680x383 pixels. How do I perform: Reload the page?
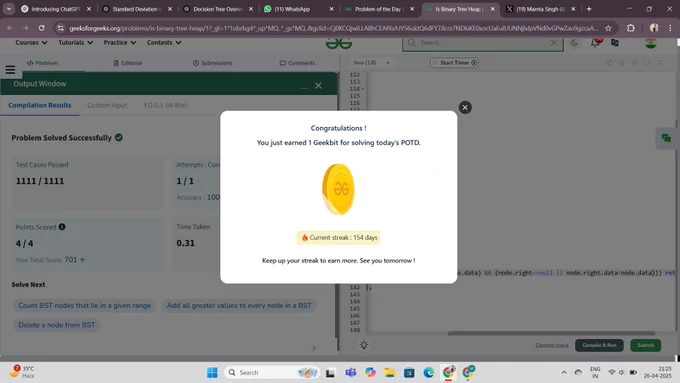pos(41,28)
